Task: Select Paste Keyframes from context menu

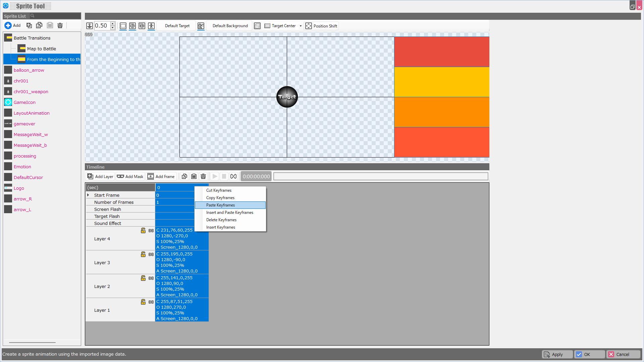Action: [x=220, y=205]
